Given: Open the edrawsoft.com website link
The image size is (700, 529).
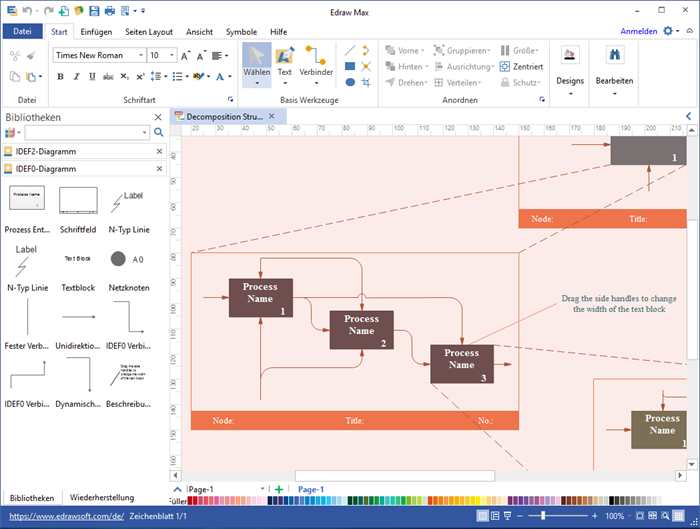Looking at the screenshot, I should pos(67,516).
